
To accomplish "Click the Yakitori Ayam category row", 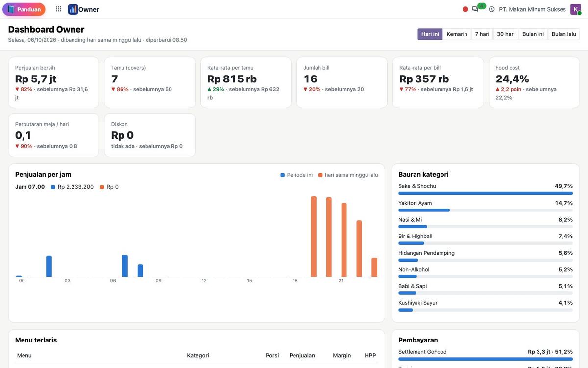I will point(486,207).
